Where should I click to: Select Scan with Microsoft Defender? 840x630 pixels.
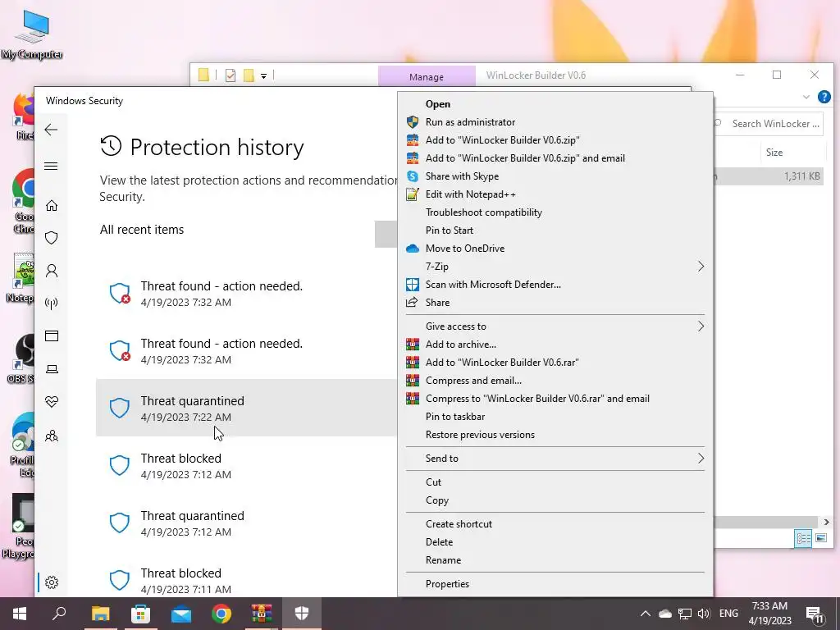coord(555,285)
